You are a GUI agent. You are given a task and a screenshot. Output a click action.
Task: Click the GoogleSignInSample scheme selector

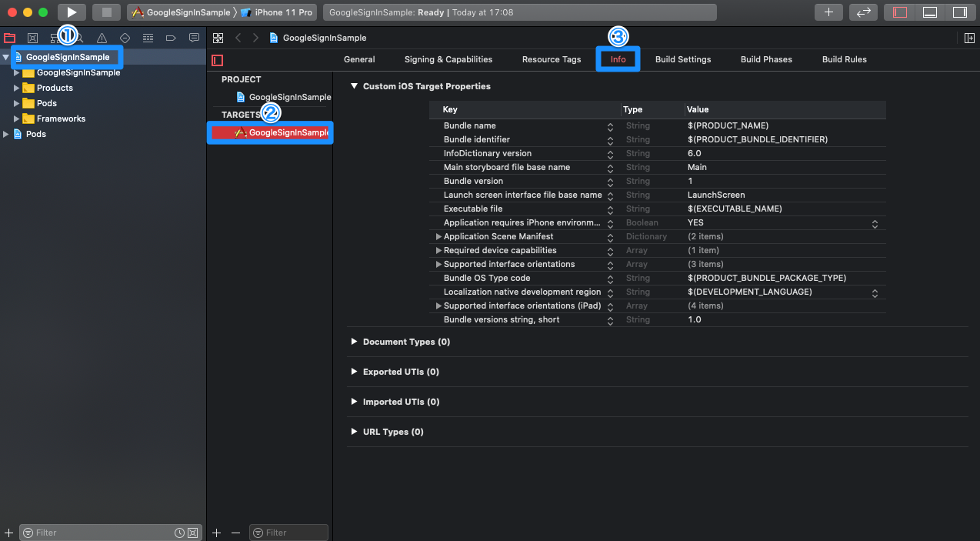(181, 12)
